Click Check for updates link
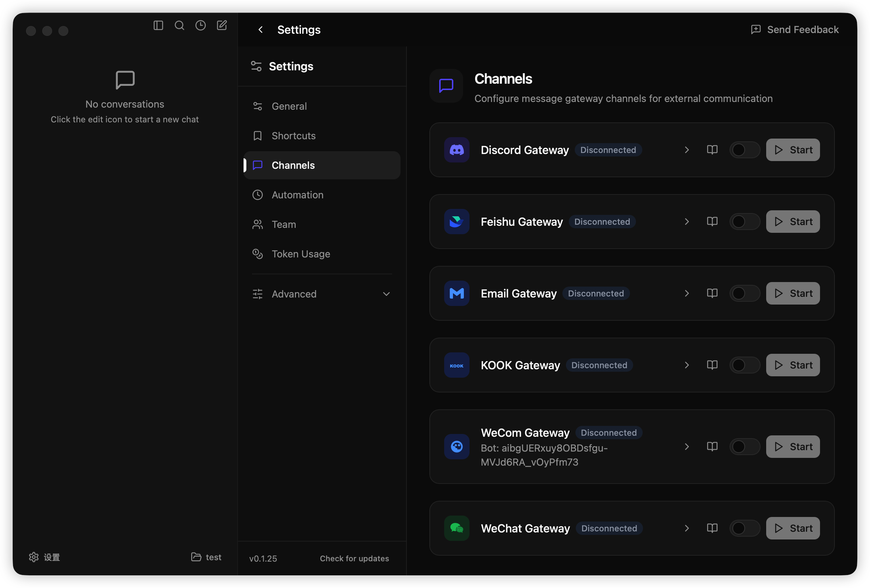This screenshot has width=870, height=588. 354,558
